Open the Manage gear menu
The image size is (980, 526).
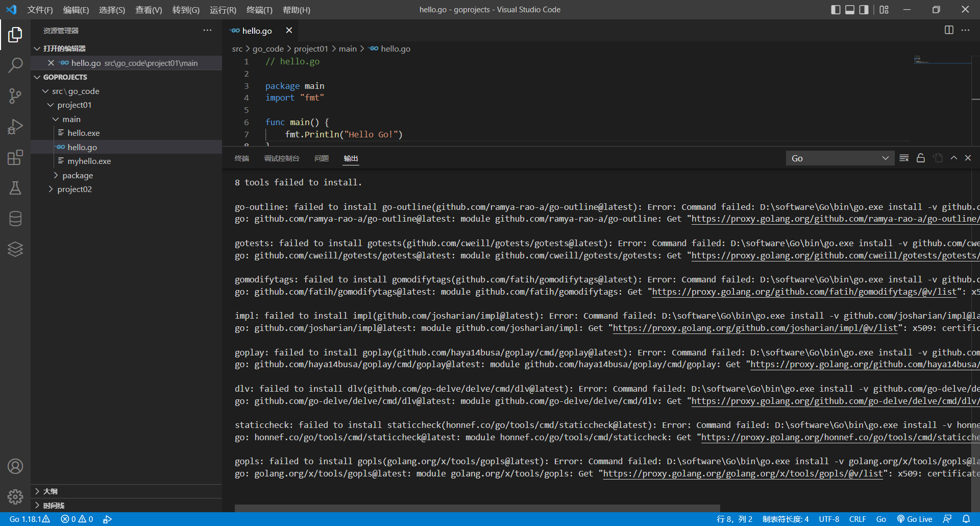[15, 496]
